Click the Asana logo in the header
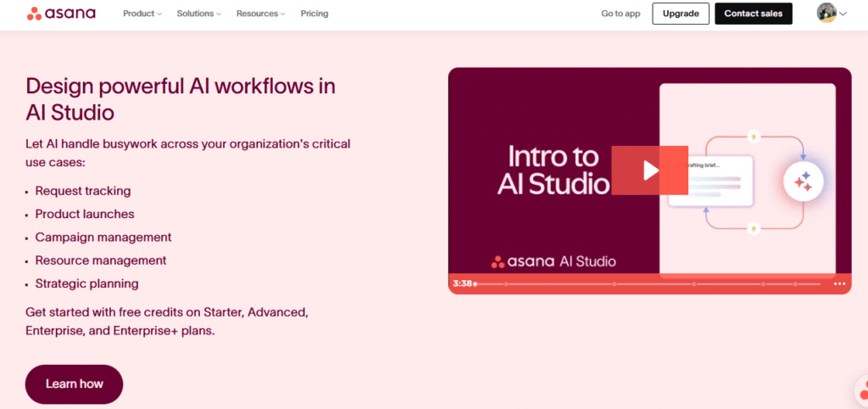 click(61, 14)
